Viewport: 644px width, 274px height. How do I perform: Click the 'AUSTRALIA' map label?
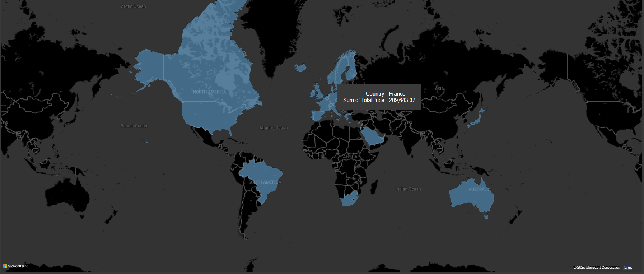pyautogui.click(x=479, y=190)
